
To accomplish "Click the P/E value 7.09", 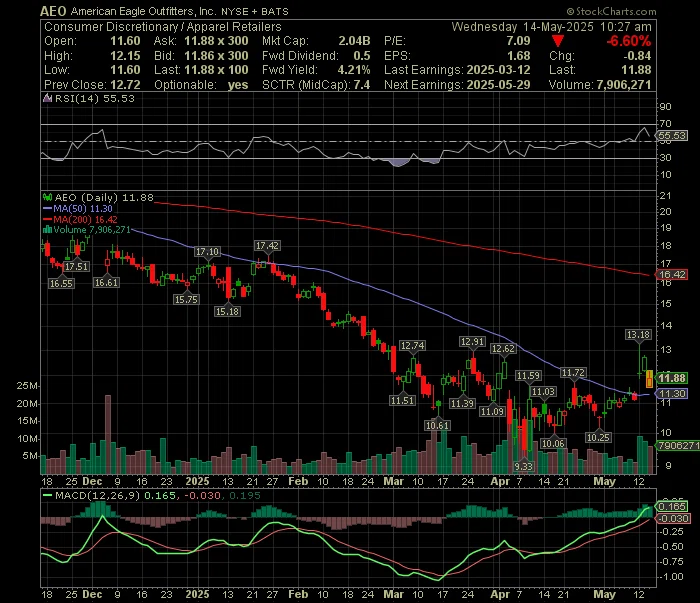I will 518,41.
